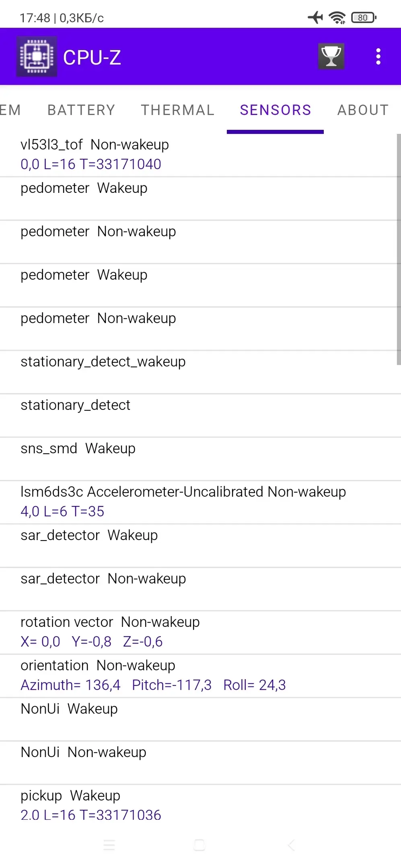Switch to the Thermal tab

point(177,110)
